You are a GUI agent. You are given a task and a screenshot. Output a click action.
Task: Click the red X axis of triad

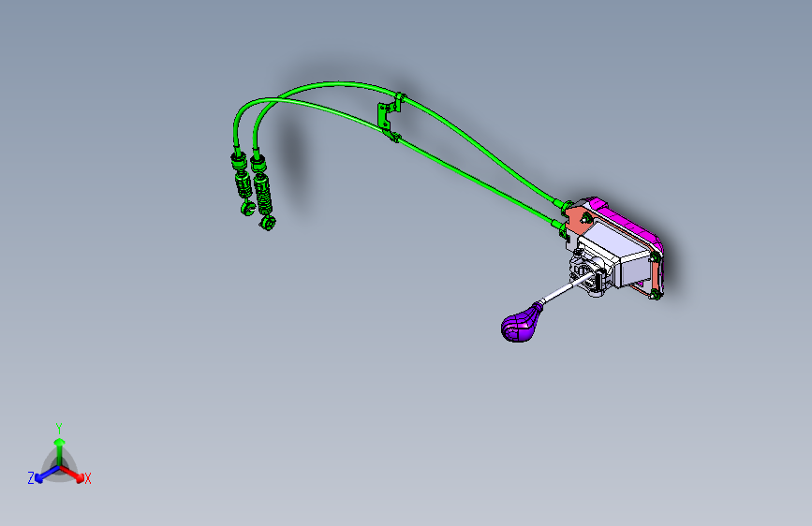tap(75, 475)
